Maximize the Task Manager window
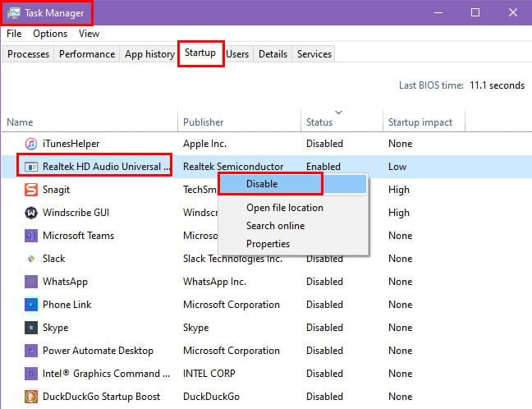 (475, 12)
